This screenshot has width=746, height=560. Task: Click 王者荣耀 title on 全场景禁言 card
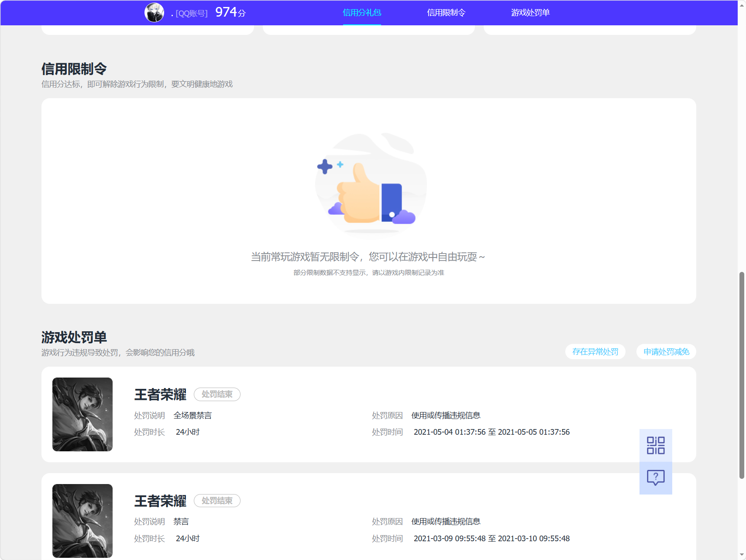click(160, 394)
